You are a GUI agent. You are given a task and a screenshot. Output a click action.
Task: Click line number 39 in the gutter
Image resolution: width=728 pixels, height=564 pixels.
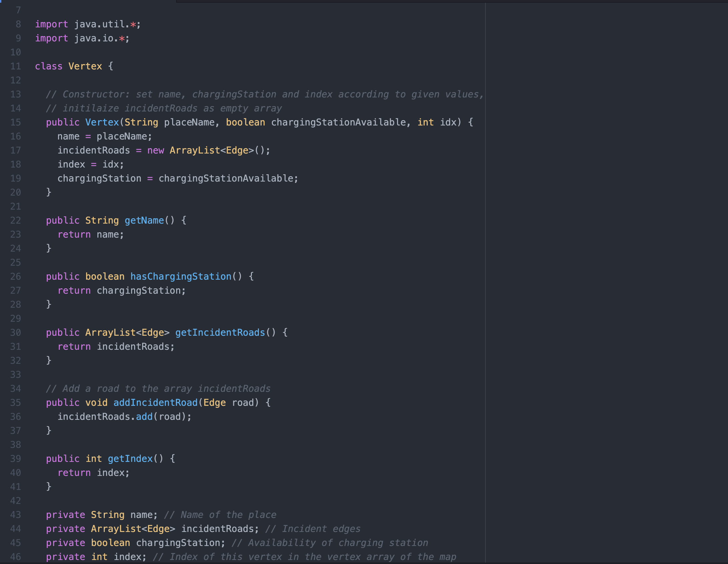15,459
